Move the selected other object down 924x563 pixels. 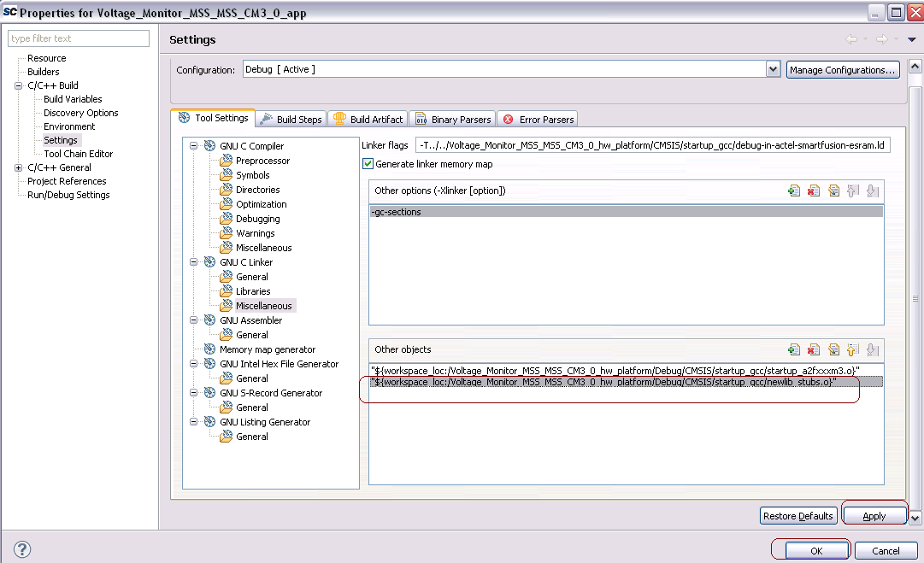(x=871, y=349)
